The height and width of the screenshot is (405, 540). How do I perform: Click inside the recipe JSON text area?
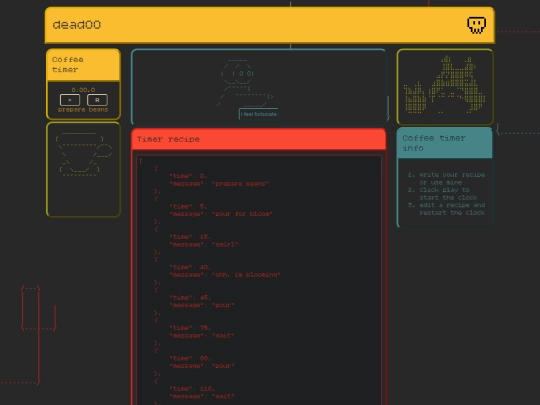(259, 280)
